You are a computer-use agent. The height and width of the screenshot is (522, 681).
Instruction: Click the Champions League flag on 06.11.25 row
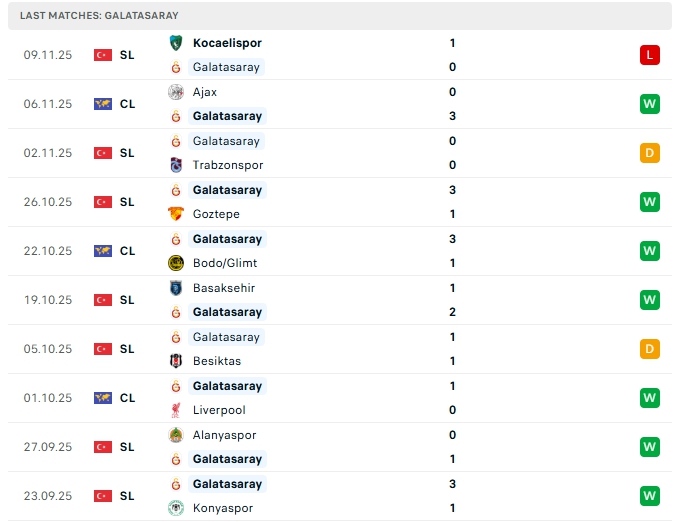102,104
